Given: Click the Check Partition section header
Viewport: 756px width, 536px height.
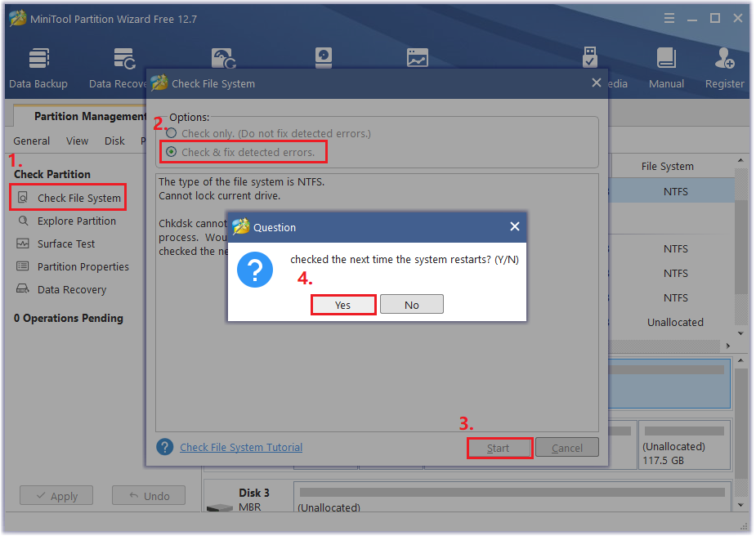Looking at the screenshot, I should pos(52,175).
